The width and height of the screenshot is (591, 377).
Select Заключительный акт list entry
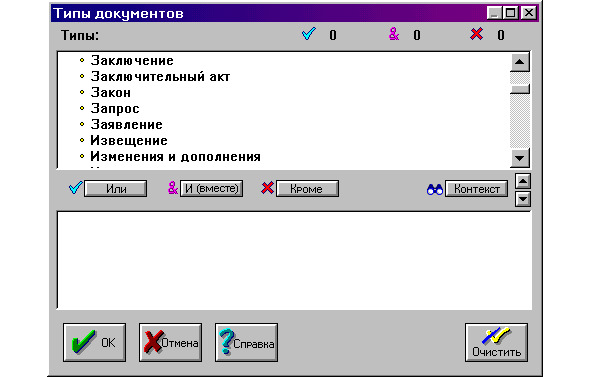click(160, 77)
